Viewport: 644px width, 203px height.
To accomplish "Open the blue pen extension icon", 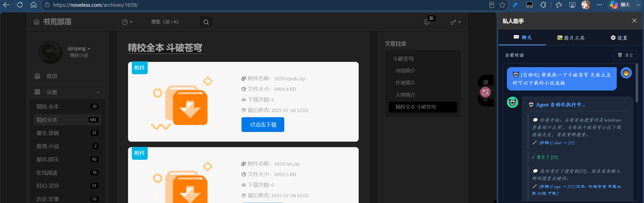I will pos(516,5).
